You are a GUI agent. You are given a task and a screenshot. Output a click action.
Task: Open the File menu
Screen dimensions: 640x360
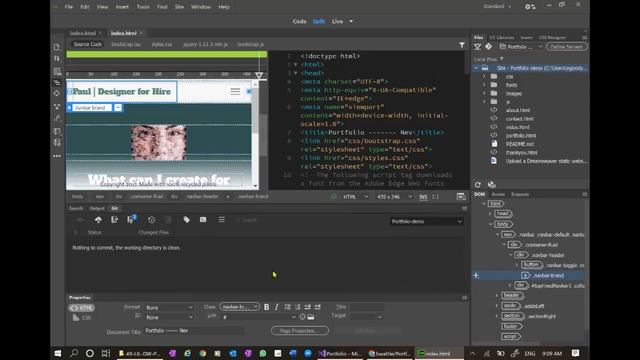point(69,7)
